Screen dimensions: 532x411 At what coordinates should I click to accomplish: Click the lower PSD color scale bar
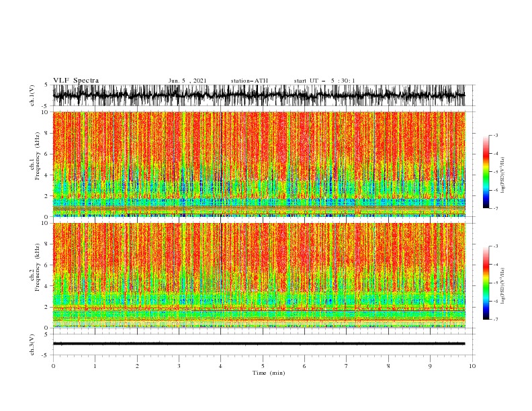click(x=486, y=283)
